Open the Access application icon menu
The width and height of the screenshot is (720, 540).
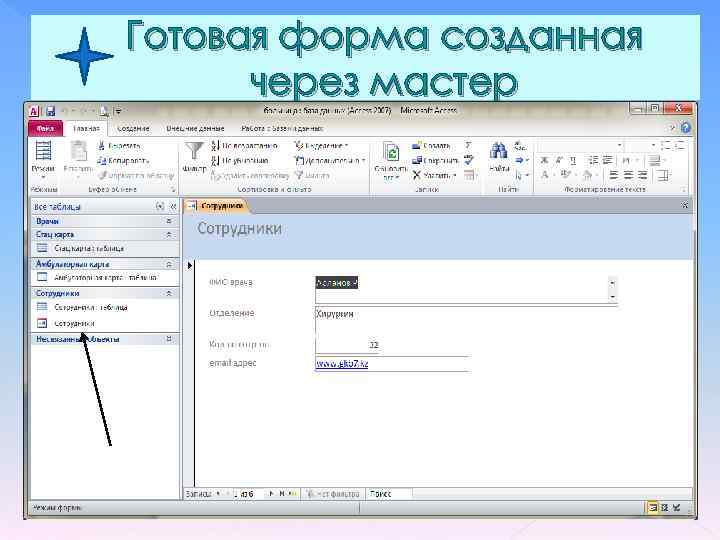click(x=34, y=111)
